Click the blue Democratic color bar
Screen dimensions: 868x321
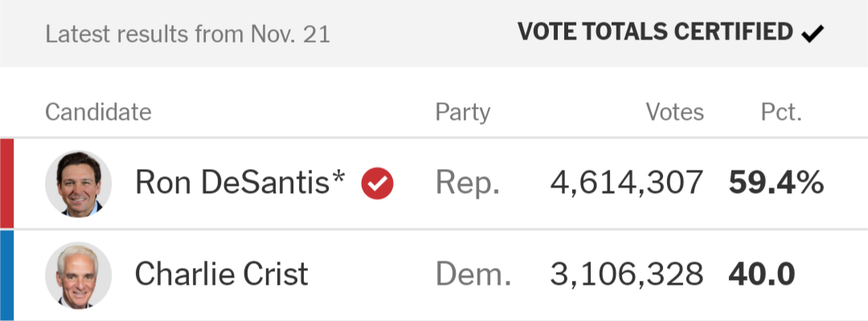6,275
